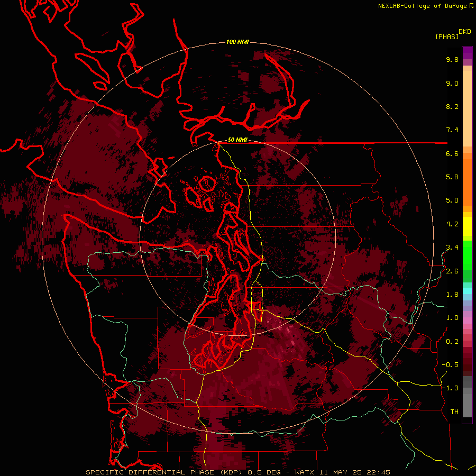
Task: Click SPECIFIC DIFFERENTIAL PHASE (KDP) caption
Action: pos(164,472)
